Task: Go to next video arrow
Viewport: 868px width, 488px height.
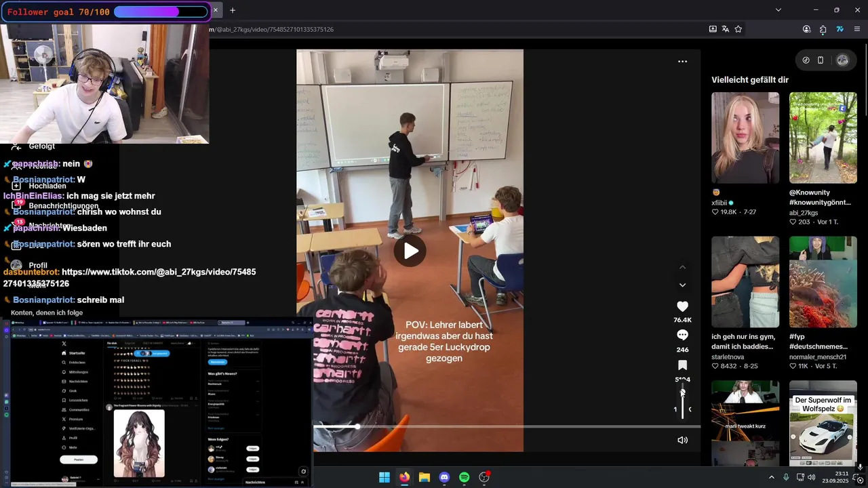Action: point(682,285)
